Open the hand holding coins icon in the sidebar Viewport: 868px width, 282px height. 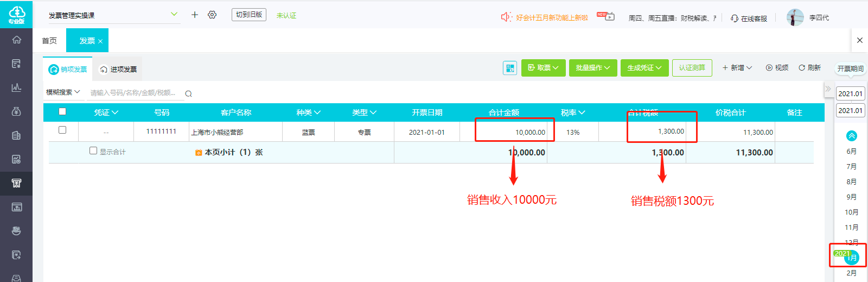[x=16, y=231]
